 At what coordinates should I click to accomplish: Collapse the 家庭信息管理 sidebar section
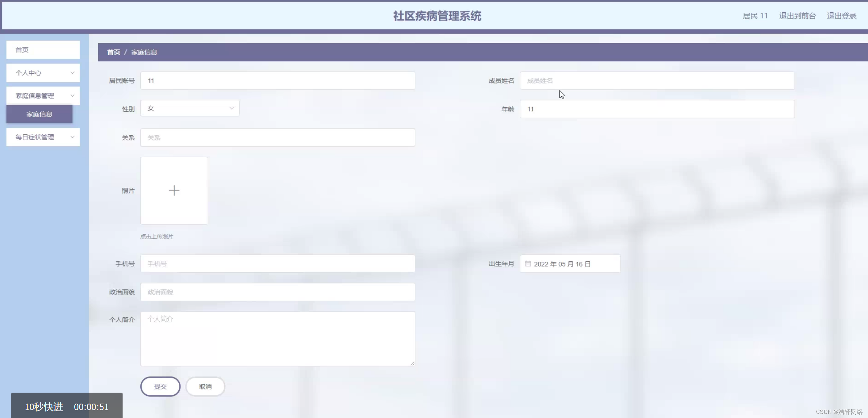(43, 96)
